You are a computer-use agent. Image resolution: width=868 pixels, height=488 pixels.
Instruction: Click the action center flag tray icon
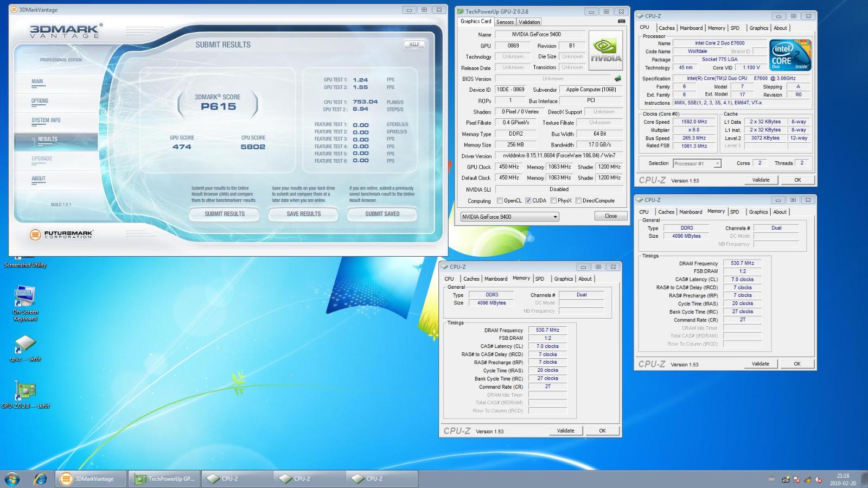(x=796, y=479)
